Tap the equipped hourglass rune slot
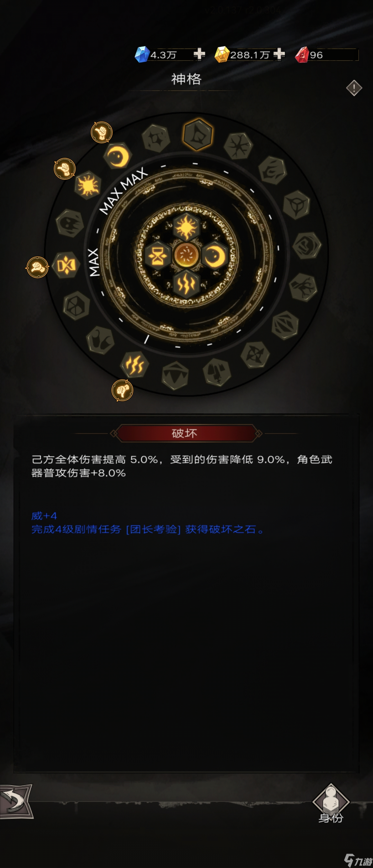 [x=158, y=256]
